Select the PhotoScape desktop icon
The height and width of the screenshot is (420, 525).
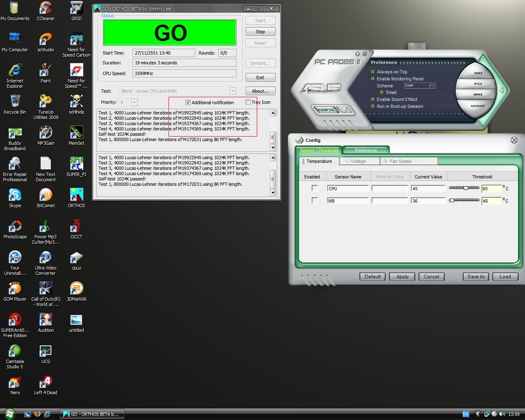click(15, 229)
